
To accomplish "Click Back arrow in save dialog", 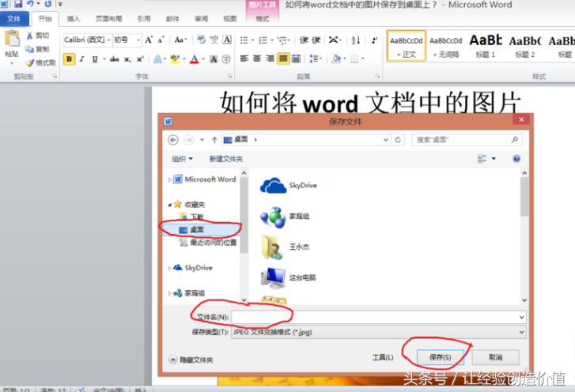I will 173,140.
